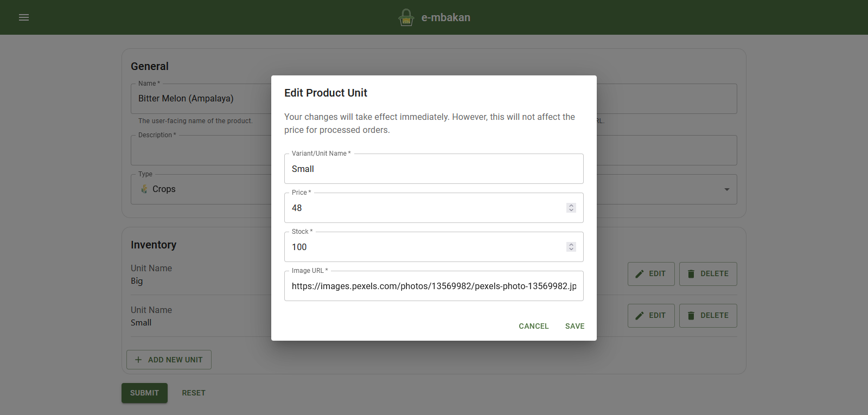The height and width of the screenshot is (415, 868).
Task: Increment Price with the stepper up arrow
Action: click(571, 205)
